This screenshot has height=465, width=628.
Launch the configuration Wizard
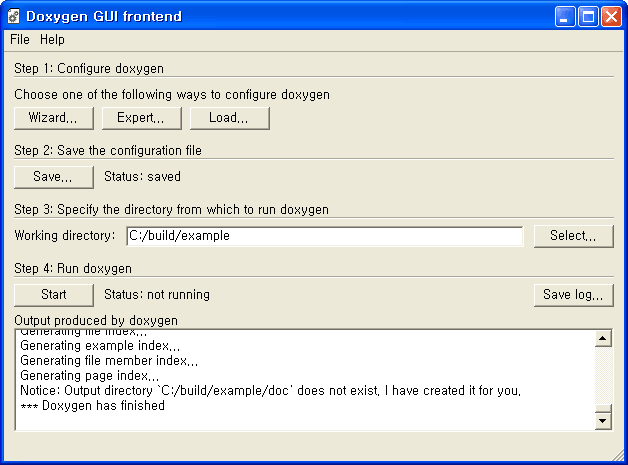tap(54, 118)
